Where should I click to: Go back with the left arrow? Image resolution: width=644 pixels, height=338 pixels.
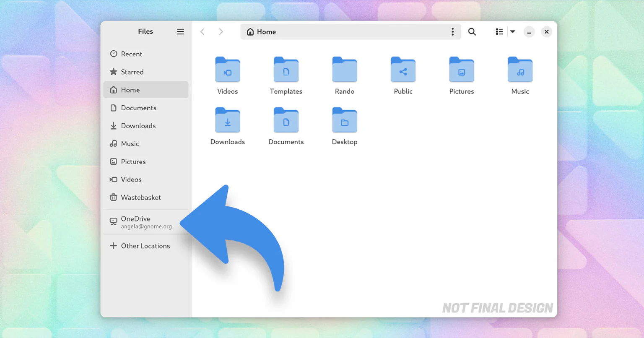pos(203,32)
